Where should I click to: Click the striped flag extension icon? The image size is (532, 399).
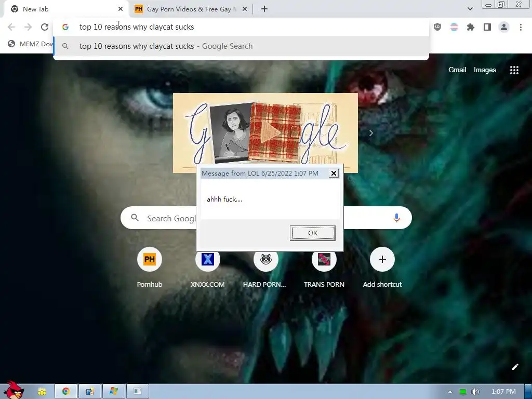(454, 27)
